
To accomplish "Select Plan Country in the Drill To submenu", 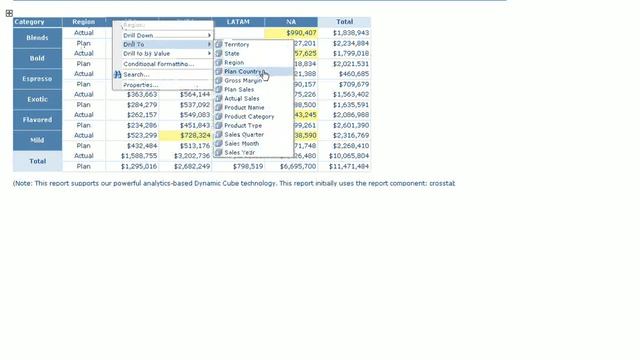I will pos(253,71).
